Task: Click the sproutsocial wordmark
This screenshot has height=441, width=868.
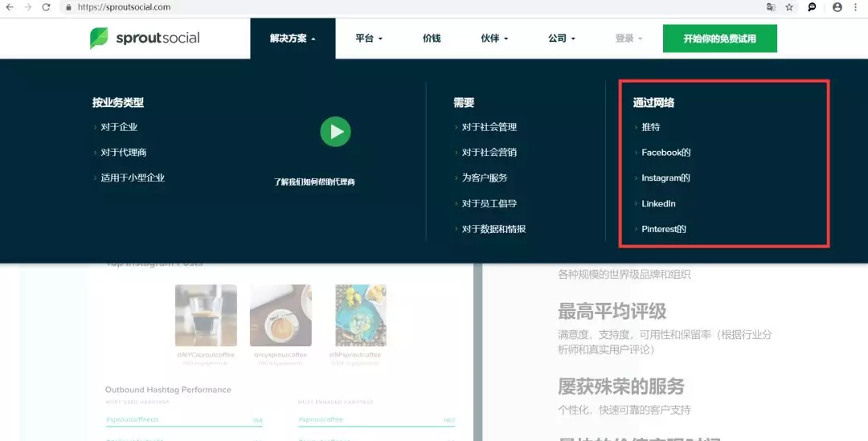Action: (158, 39)
